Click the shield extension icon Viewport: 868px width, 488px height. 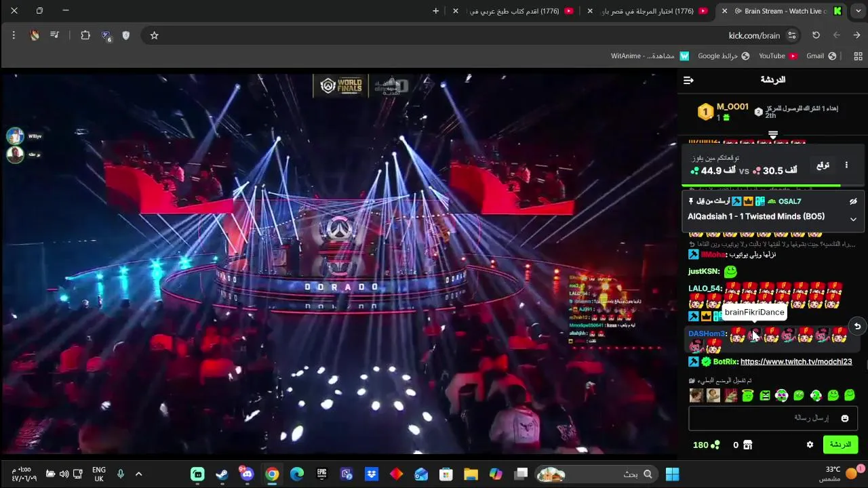coord(126,35)
